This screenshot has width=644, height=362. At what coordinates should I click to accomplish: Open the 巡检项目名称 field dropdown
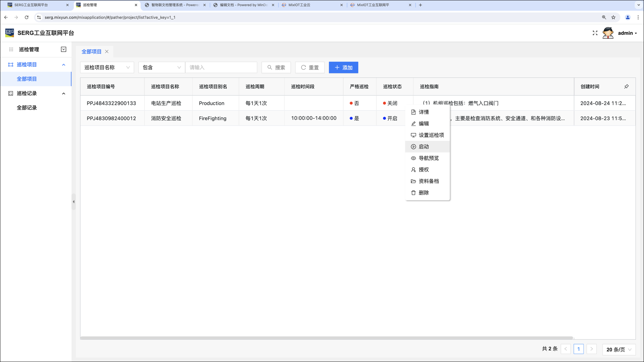coord(107,67)
